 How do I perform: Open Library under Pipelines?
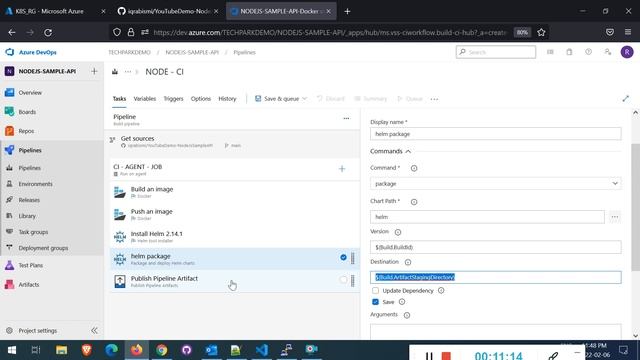[27, 216]
